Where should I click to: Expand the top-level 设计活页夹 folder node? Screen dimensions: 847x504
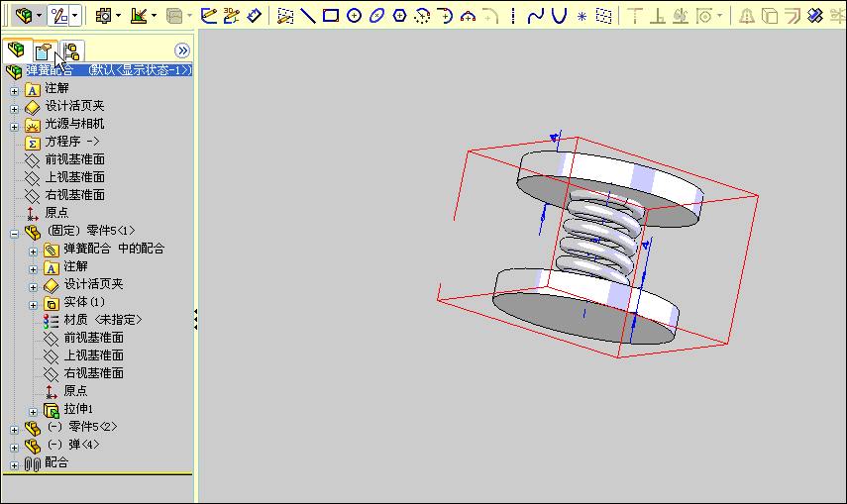pyautogui.click(x=15, y=109)
